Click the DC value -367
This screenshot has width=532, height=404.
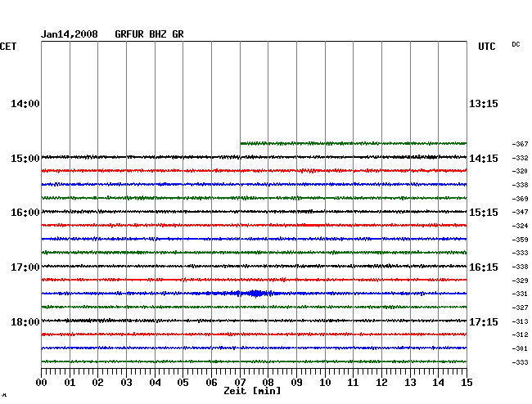click(520, 144)
